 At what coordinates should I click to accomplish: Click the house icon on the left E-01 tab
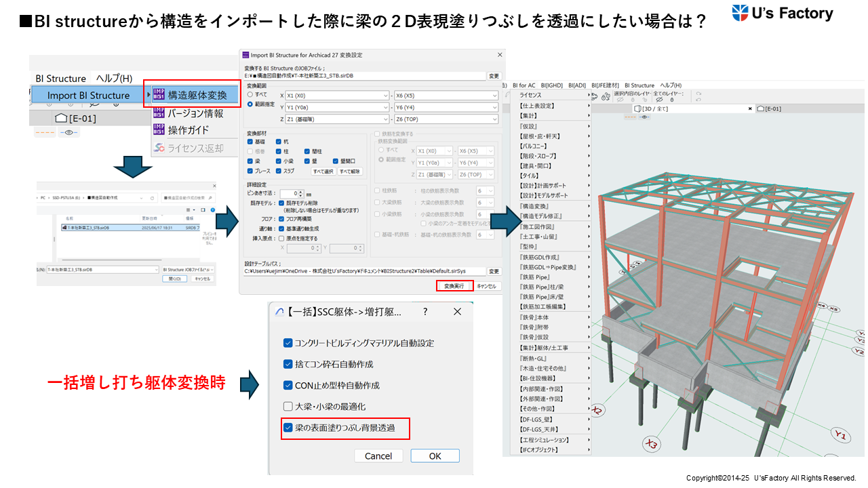60,119
